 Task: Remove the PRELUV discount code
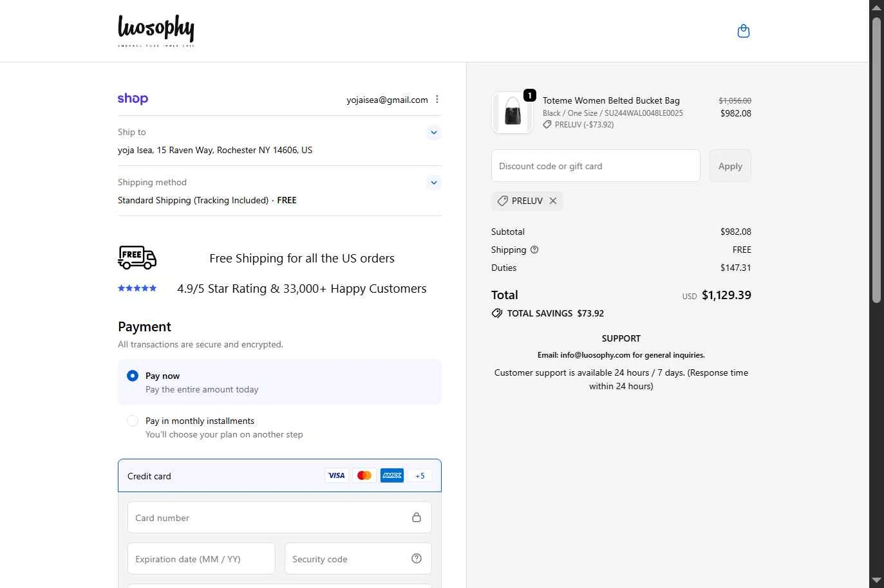[553, 201]
